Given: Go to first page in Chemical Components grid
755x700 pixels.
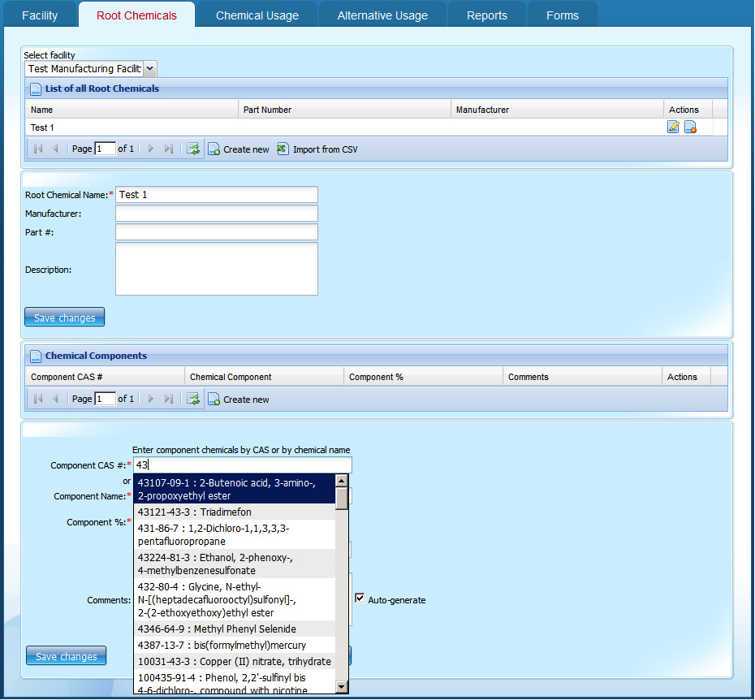Looking at the screenshot, I should (x=38, y=400).
